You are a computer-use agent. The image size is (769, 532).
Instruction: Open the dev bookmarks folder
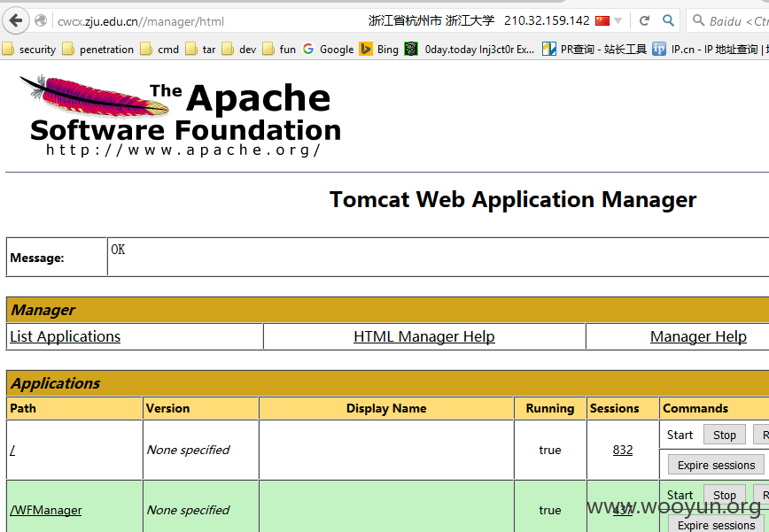(239, 49)
